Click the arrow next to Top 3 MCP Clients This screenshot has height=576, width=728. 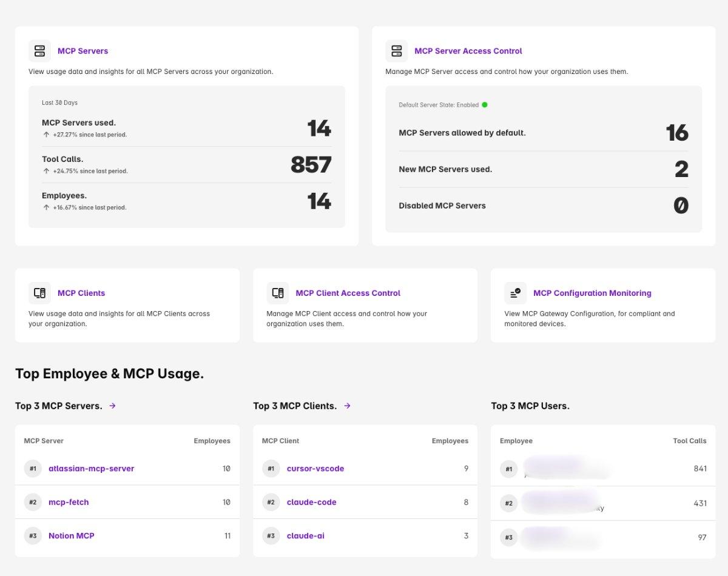[x=347, y=406]
